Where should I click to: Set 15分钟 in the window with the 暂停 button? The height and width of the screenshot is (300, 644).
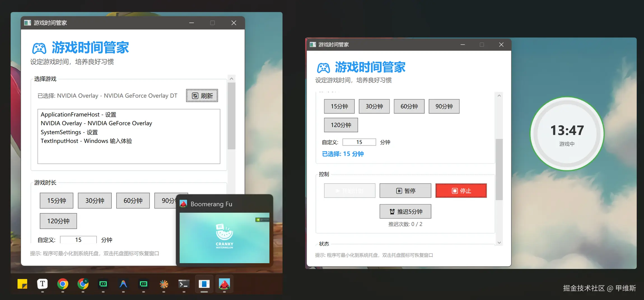click(339, 106)
